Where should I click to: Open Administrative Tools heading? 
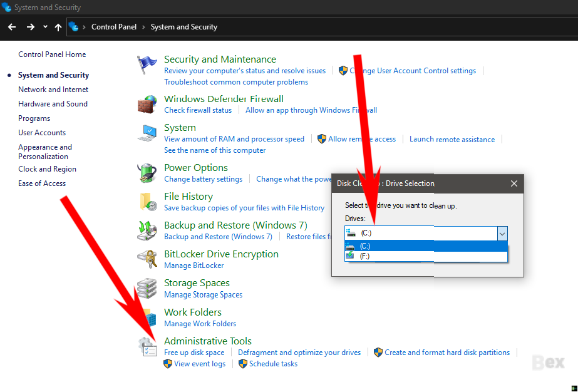208,341
